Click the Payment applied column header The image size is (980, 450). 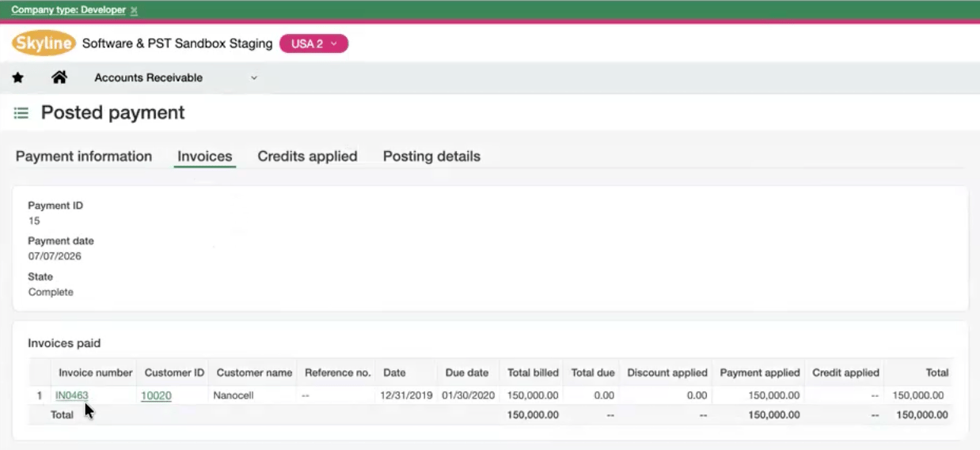pyautogui.click(x=760, y=372)
